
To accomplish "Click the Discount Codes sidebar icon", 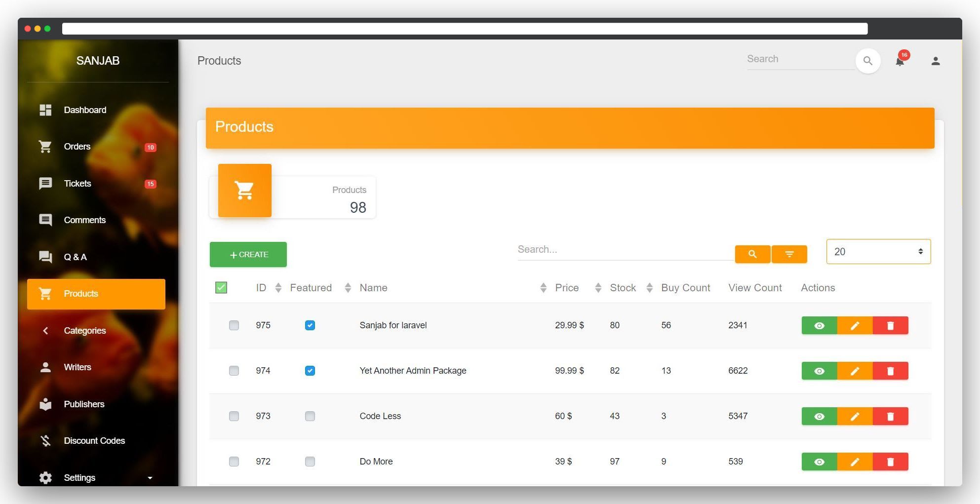I will pos(45,441).
